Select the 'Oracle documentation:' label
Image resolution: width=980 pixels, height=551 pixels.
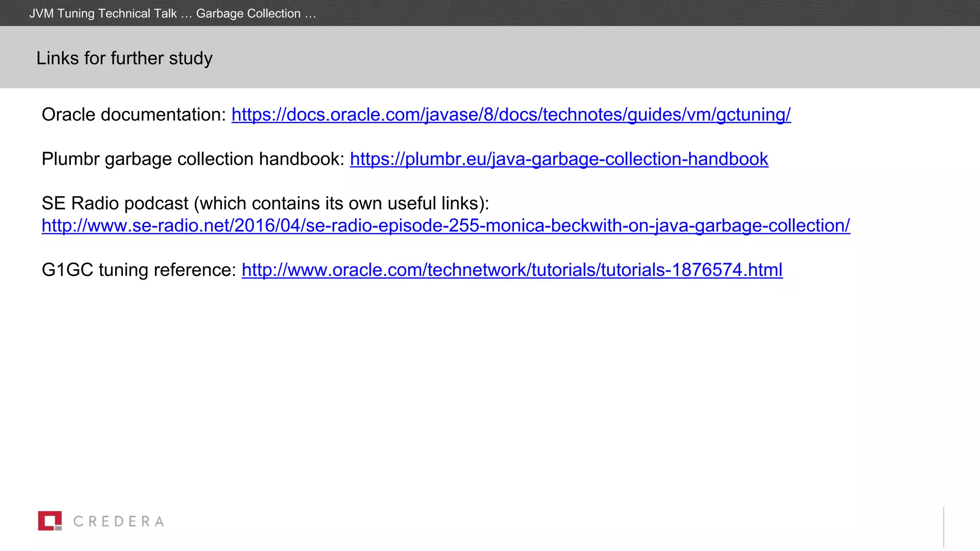[134, 115]
